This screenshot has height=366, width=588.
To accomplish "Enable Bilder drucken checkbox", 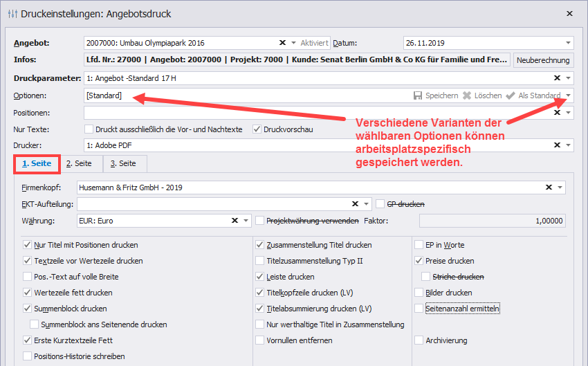I will click(419, 293).
